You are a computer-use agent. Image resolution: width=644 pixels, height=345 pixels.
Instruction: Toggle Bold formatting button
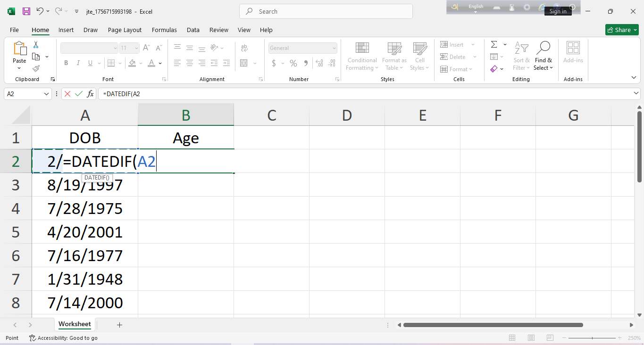click(66, 63)
